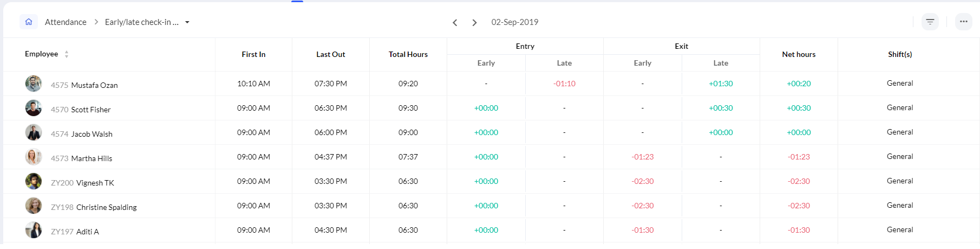Go to previous date with left arrow
This screenshot has height=249, width=980.
pos(455,22)
